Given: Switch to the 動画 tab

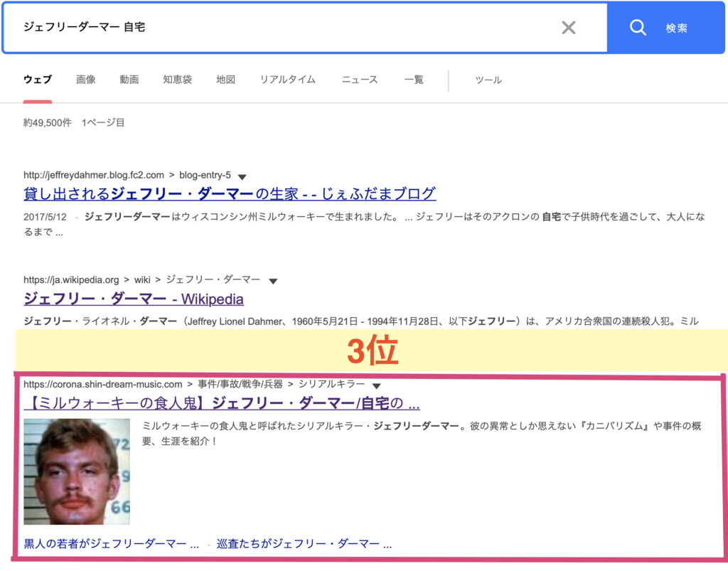Looking at the screenshot, I should tap(129, 80).
